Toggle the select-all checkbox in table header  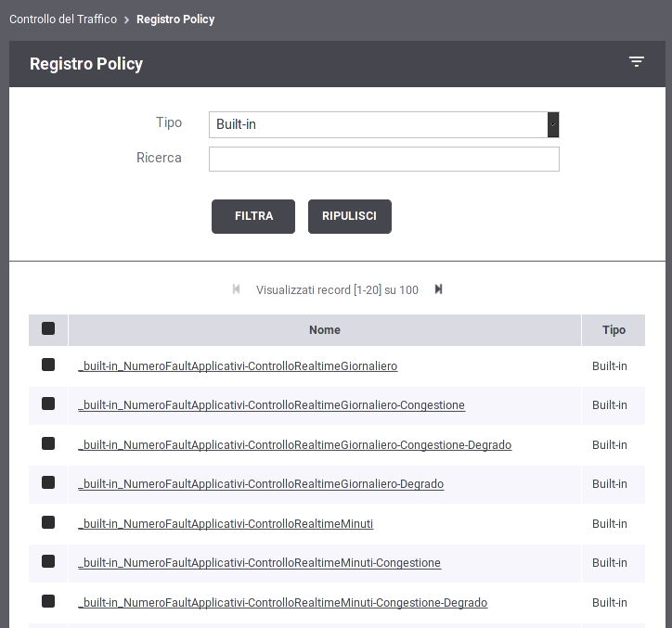coord(48,328)
